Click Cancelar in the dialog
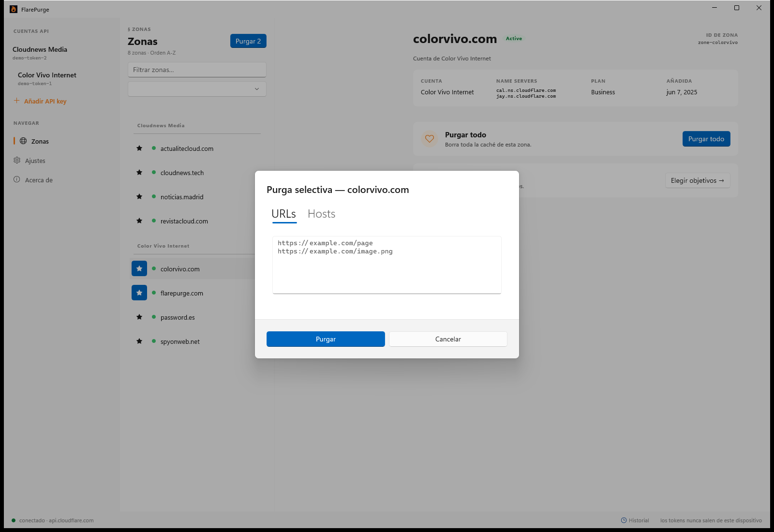 tap(448, 339)
